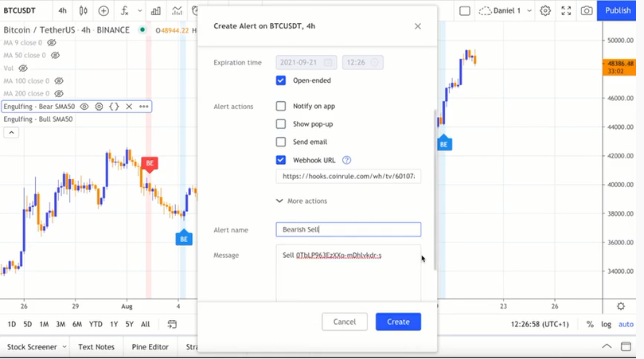Uncheck the Open-ended checkbox

[281, 80]
